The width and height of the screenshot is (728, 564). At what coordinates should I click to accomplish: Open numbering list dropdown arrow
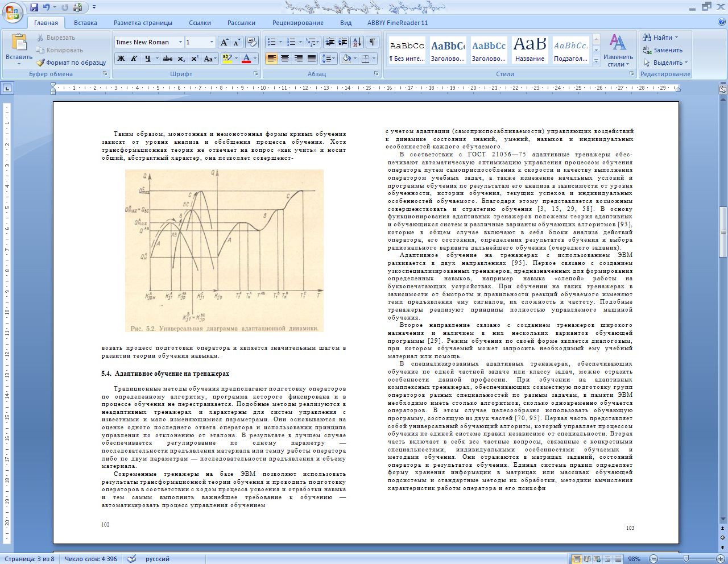click(300, 42)
